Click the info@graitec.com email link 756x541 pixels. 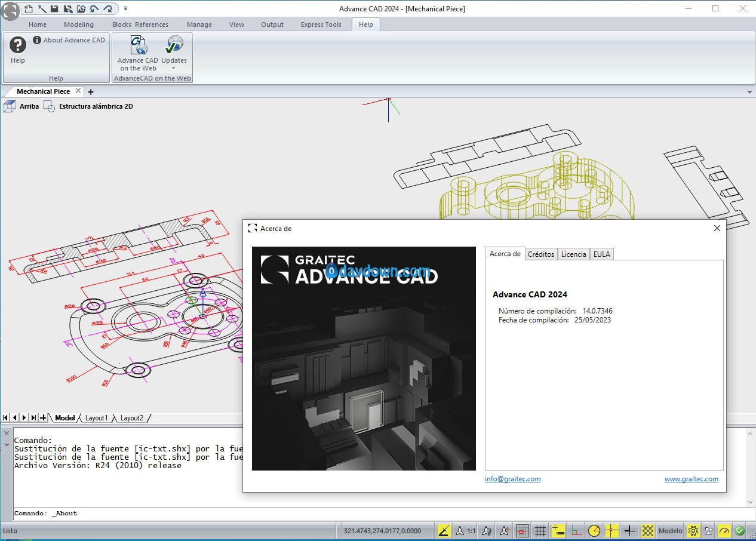pos(513,479)
